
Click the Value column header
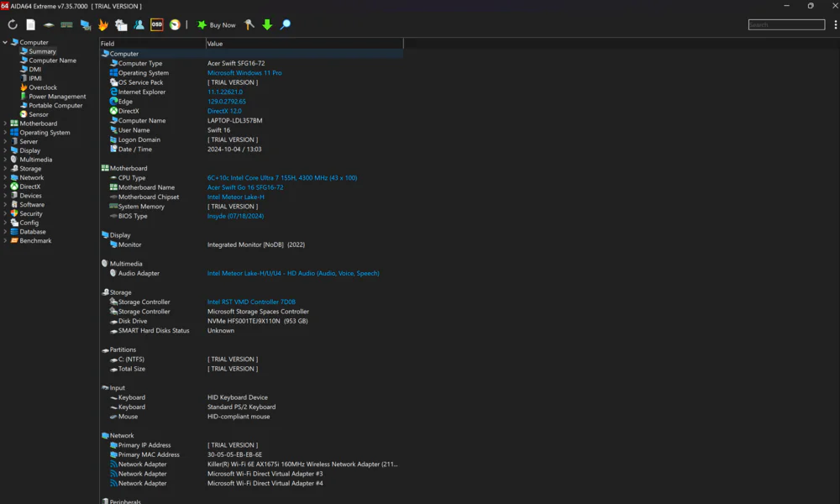pyautogui.click(x=304, y=44)
